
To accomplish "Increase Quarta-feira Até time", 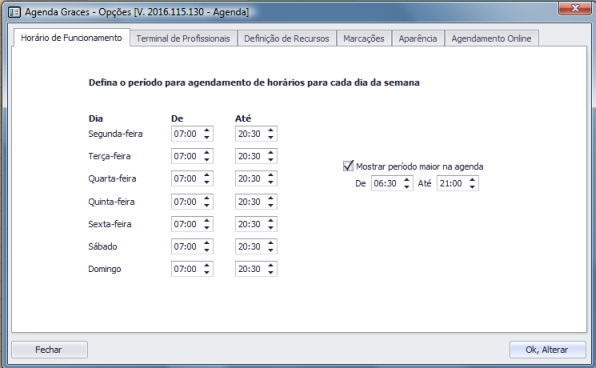I will pos(271,175).
